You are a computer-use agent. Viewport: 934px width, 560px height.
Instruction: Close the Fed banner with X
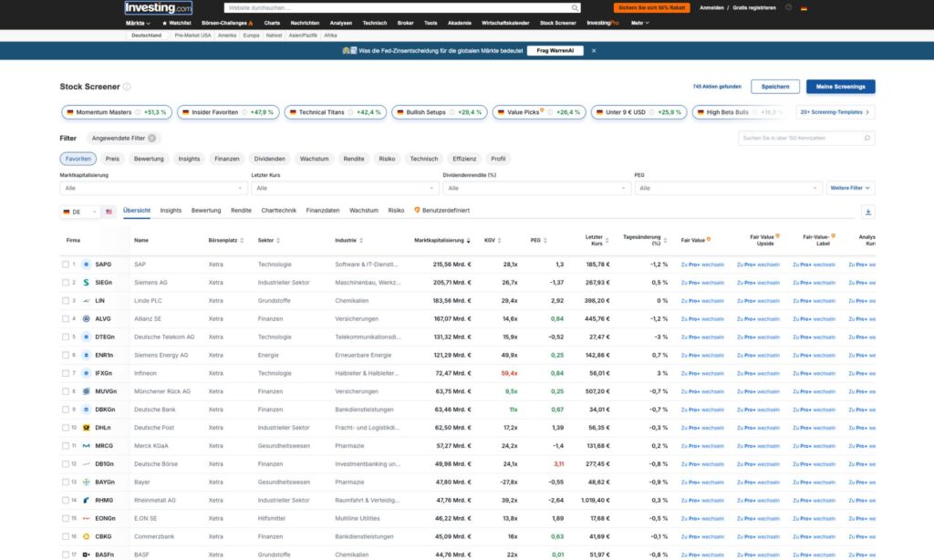[593, 51]
